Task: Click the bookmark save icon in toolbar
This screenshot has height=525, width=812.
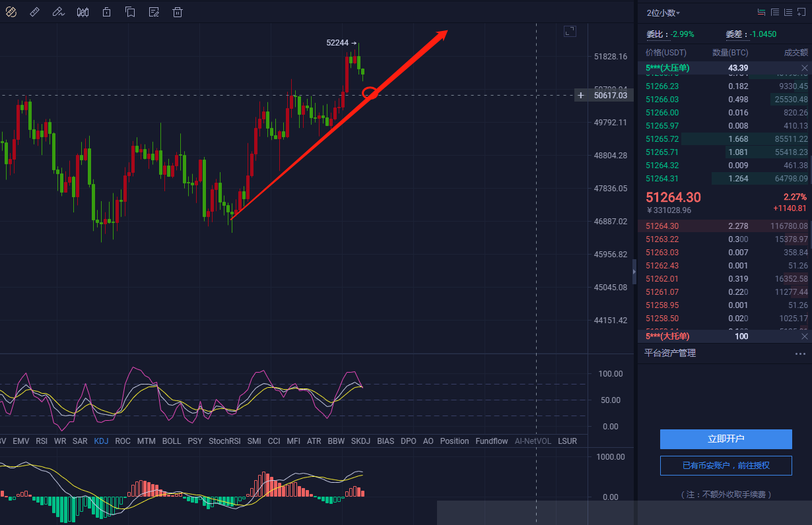Action: coord(130,12)
